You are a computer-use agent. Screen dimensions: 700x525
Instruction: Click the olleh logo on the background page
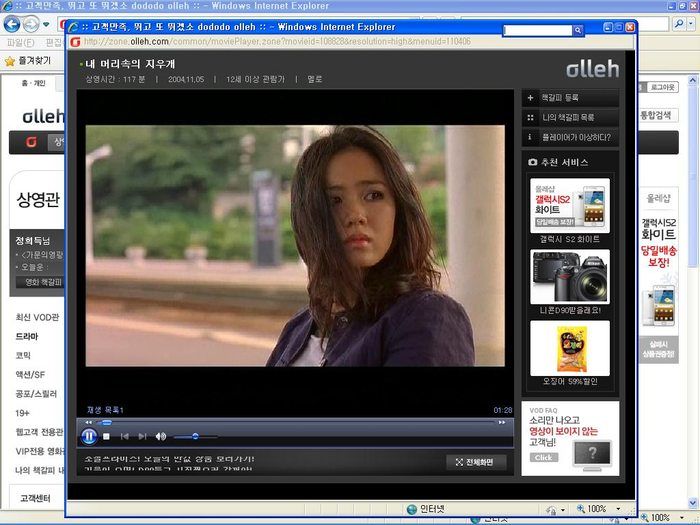(43, 117)
